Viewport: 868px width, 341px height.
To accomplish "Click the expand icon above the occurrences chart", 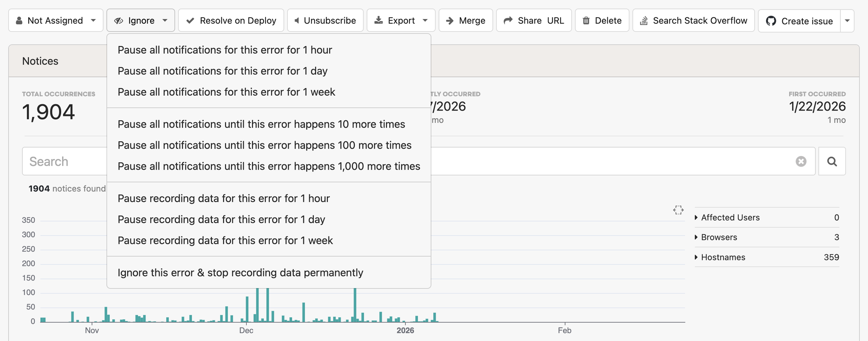I will tap(678, 210).
